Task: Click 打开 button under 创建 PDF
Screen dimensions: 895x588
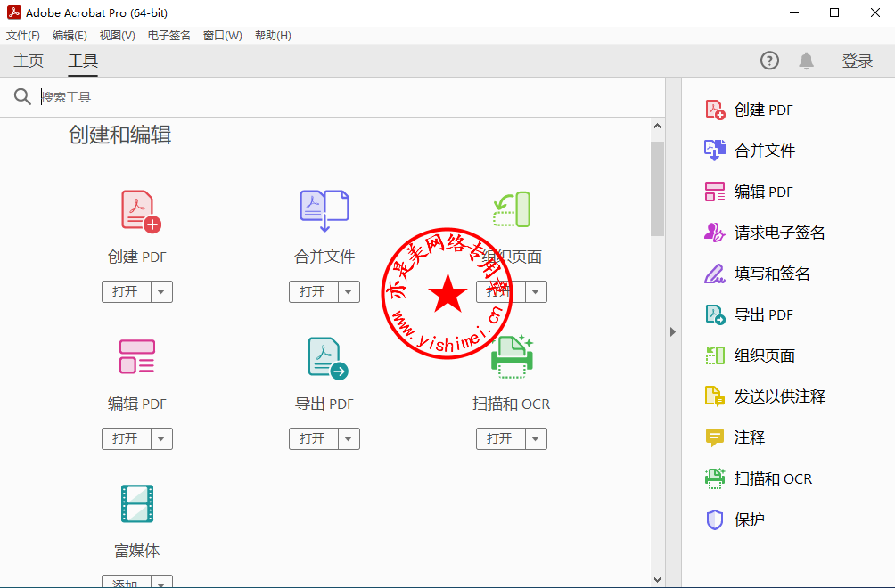Action: pyautogui.click(x=127, y=292)
